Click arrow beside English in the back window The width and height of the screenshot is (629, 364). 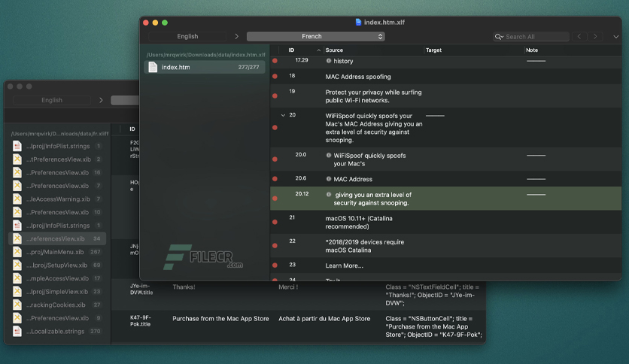(101, 100)
